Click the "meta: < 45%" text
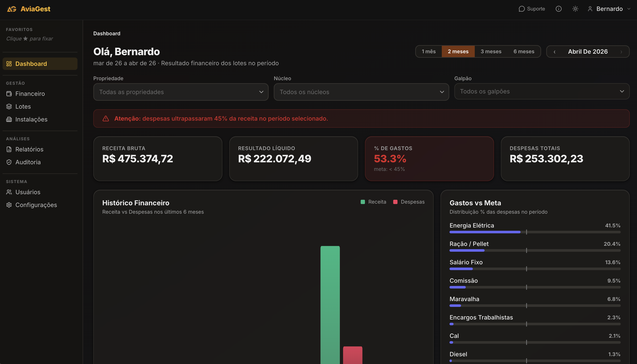Viewport: 637px width, 364px height. [389, 169]
